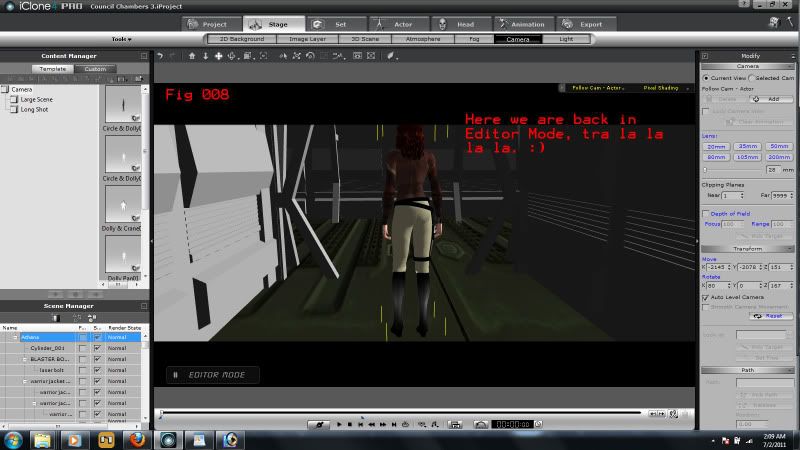Click the Add camera button
This screenshot has height=450, width=800.
769,99
